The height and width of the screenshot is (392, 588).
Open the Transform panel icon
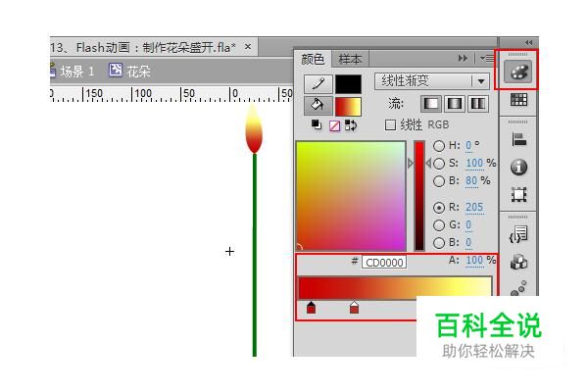click(518, 194)
